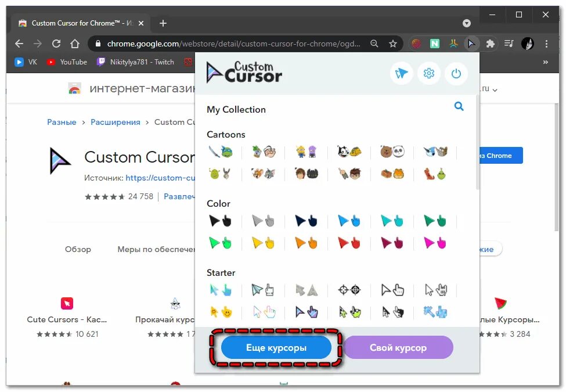The width and height of the screenshot is (566, 392).
Task: Click the red spiral extension icon
Action: click(416, 44)
